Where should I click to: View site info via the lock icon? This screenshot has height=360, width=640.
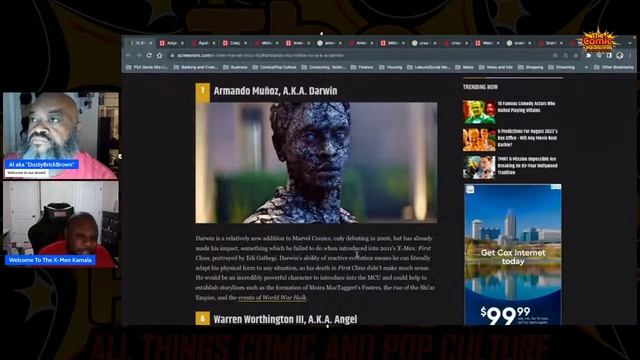pyautogui.click(x=172, y=56)
